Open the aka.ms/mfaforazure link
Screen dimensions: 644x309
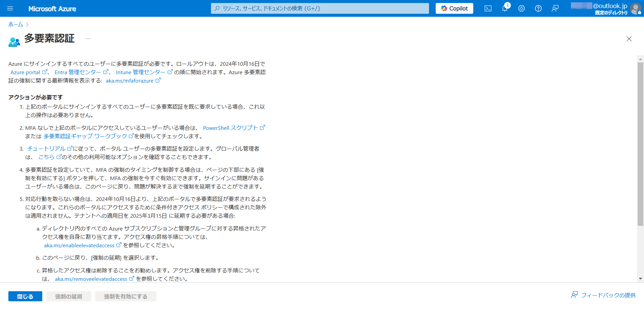[130, 81]
